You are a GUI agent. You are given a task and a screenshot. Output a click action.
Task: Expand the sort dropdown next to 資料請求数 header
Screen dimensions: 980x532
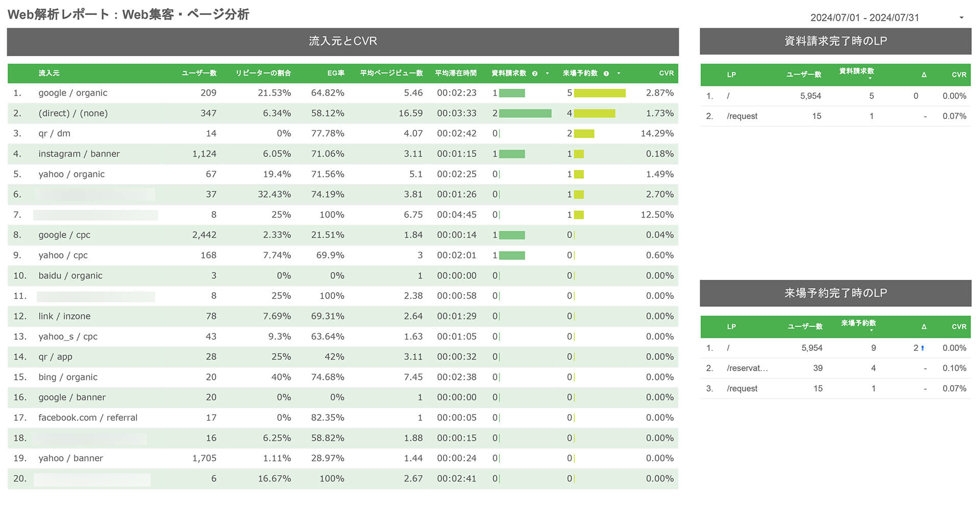[x=547, y=73]
